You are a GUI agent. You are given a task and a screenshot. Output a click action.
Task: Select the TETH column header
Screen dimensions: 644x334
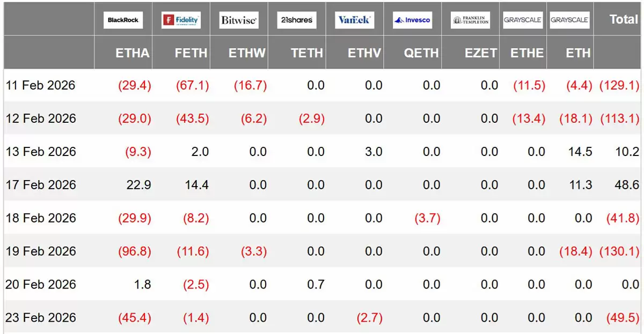307,53
